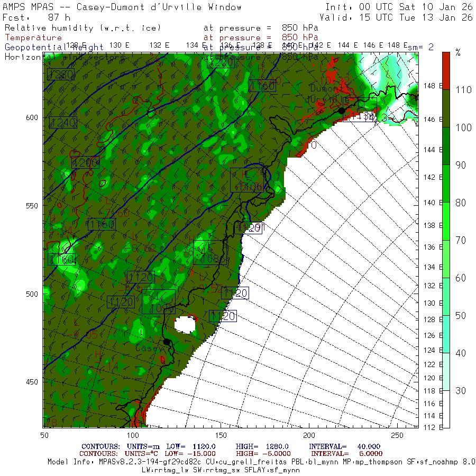Click the red 'LOW= -15.000' contour info

[x=190, y=454]
